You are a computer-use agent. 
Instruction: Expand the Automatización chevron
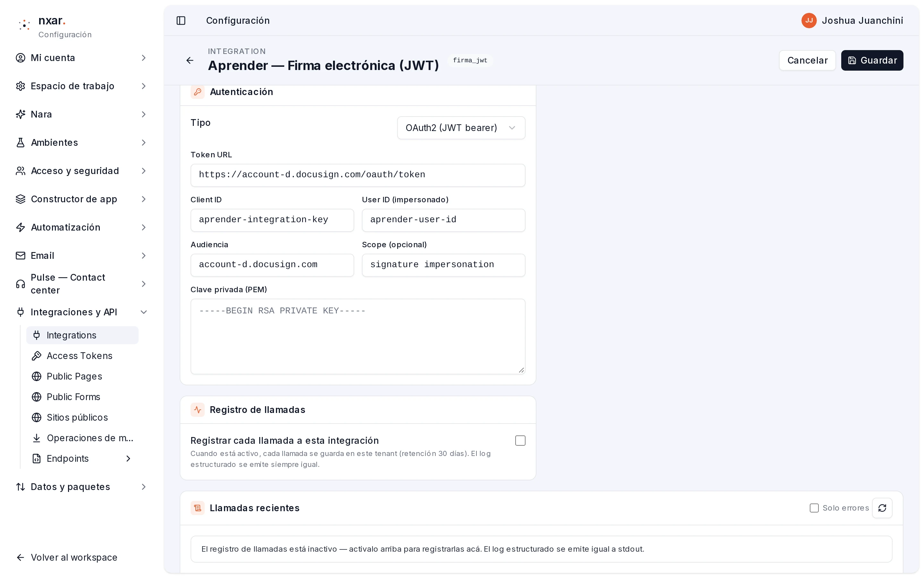[x=143, y=227]
